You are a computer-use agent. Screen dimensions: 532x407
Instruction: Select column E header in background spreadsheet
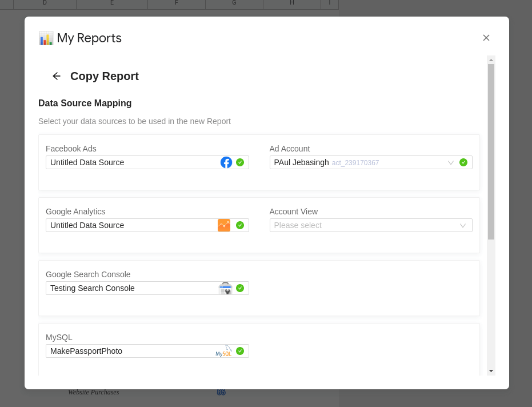[x=112, y=3]
